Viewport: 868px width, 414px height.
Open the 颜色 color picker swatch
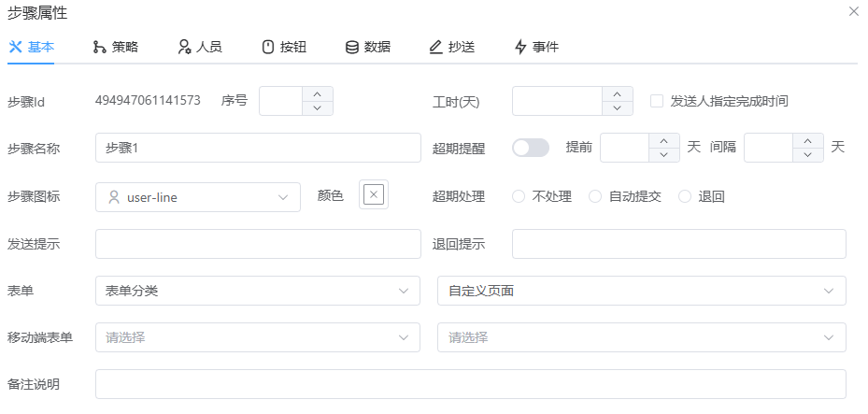374,194
